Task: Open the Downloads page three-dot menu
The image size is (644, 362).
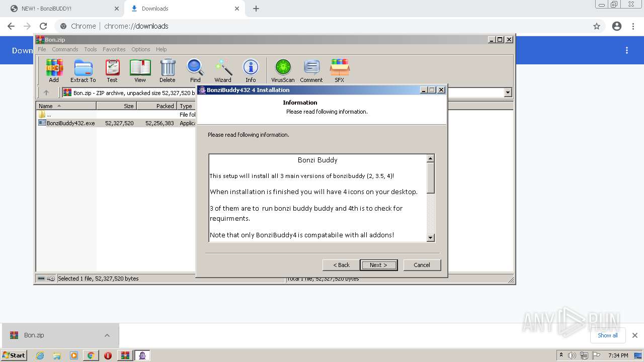Action: [x=627, y=50]
